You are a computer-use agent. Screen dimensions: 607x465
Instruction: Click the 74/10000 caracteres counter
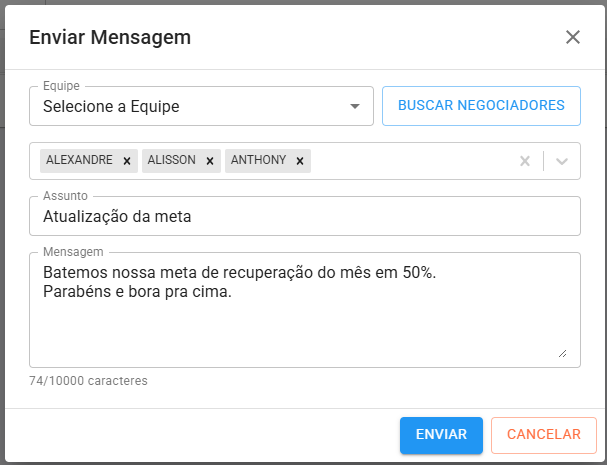[x=88, y=381]
